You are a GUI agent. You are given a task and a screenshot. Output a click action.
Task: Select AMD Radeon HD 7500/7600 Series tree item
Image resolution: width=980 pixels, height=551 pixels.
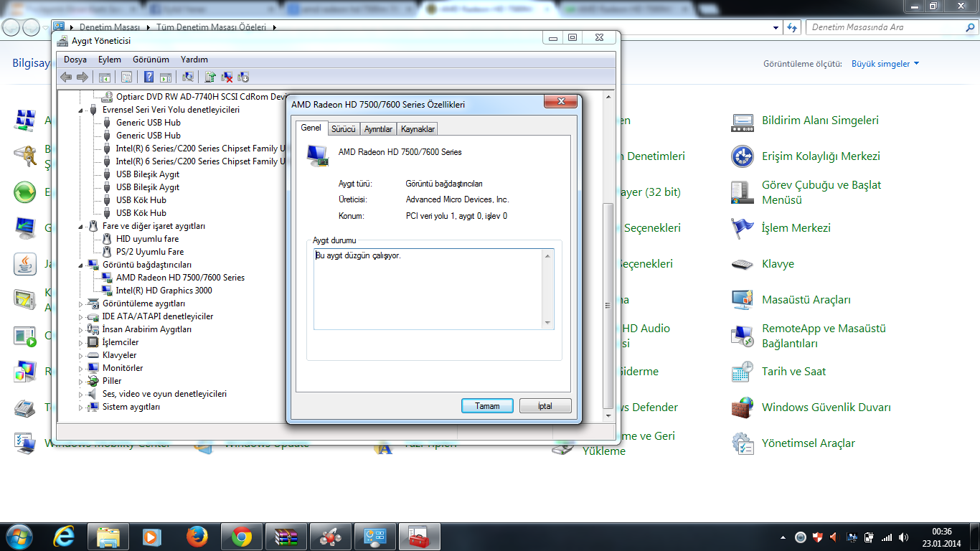click(x=180, y=278)
